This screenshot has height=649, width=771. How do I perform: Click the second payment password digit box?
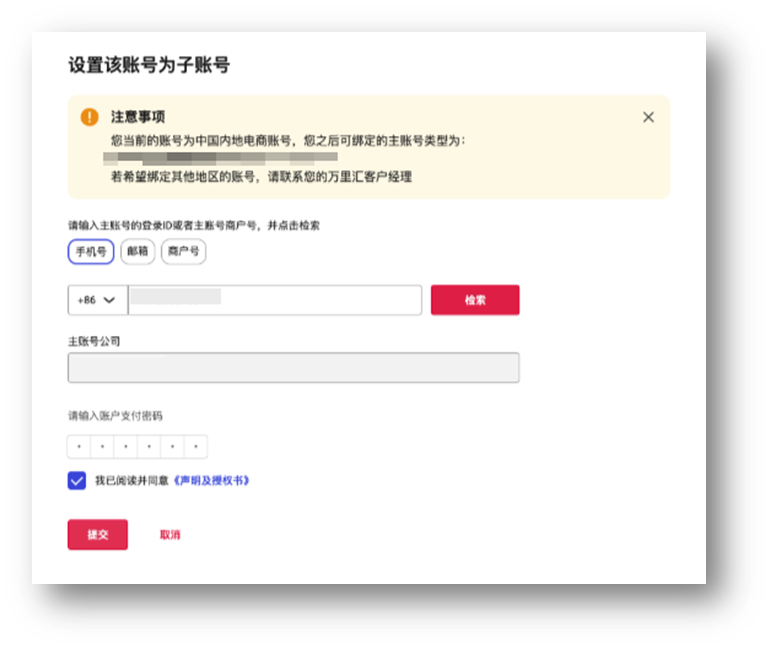pos(102,447)
